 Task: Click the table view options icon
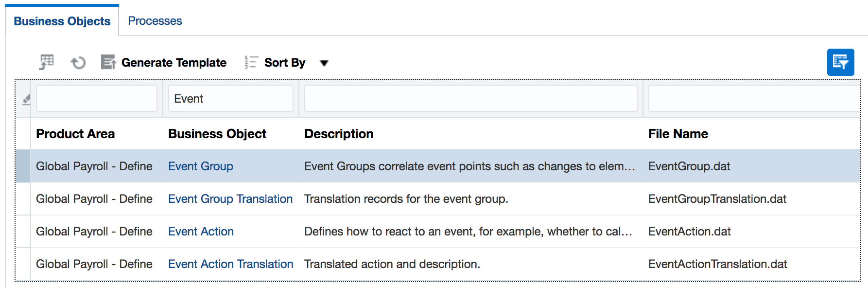point(47,62)
